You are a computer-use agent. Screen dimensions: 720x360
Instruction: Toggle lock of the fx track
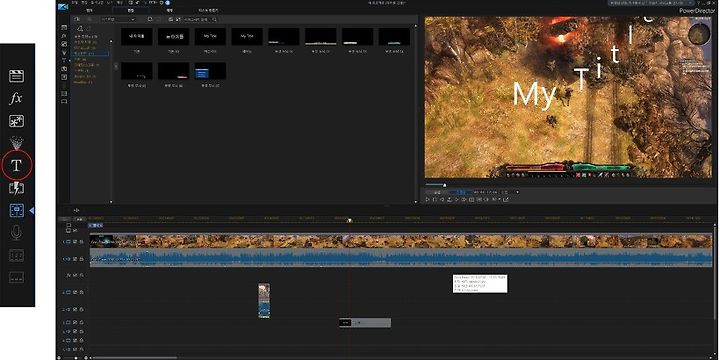point(81,275)
